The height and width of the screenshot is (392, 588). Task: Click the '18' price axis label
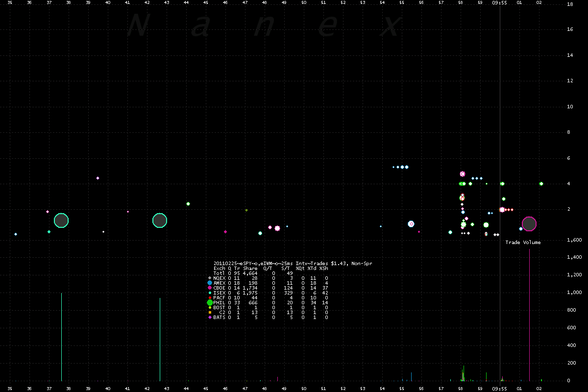click(x=569, y=4)
